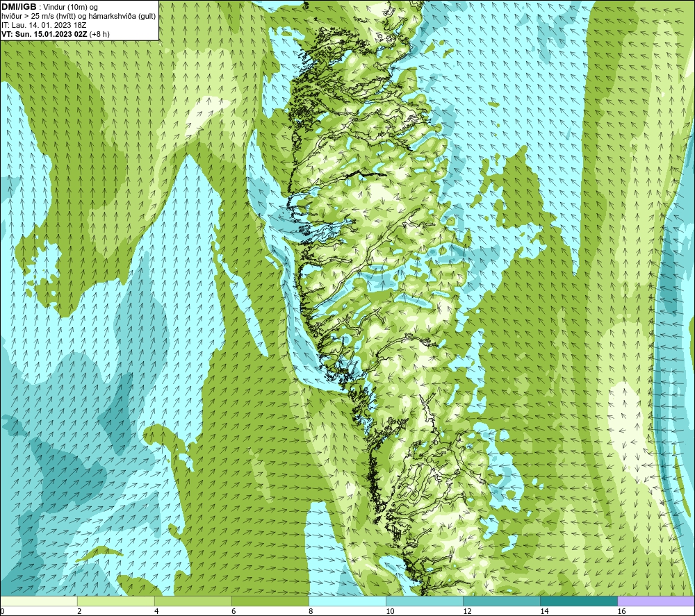The width and height of the screenshot is (695, 616).
Task: Click the '14' scale label
Action: pyautogui.click(x=544, y=611)
